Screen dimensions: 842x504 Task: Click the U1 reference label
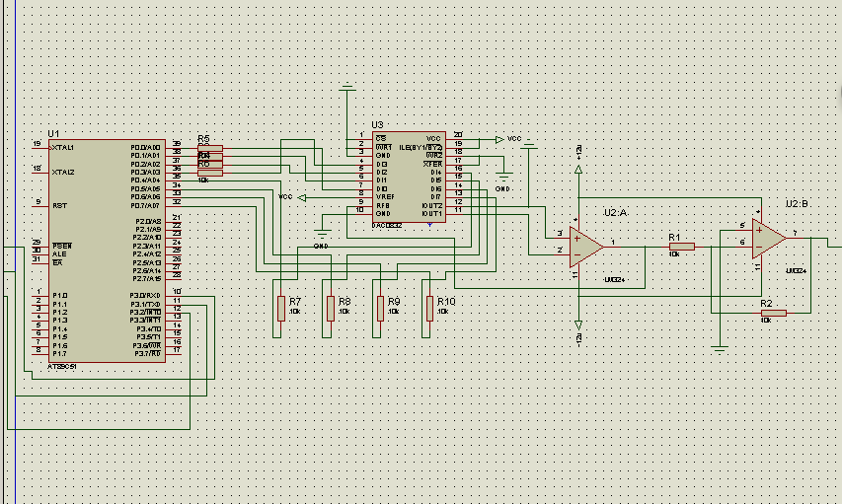coord(53,134)
